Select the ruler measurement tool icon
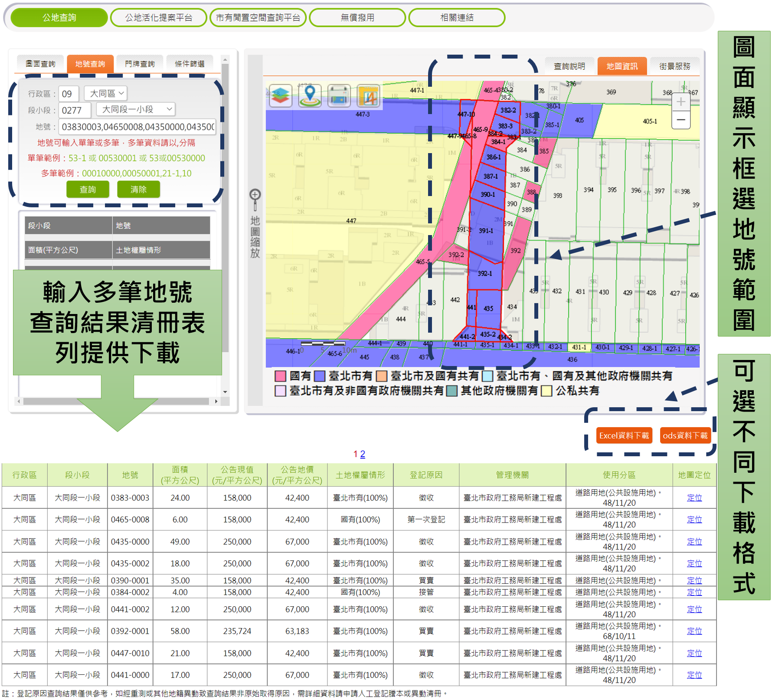Screen dimensions: 772x700 point(368,95)
